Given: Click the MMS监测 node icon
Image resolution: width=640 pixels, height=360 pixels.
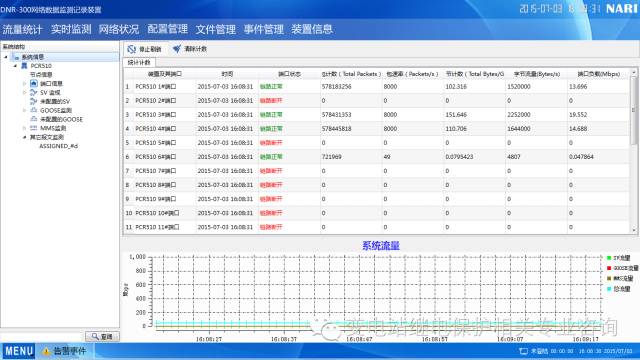Looking at the screenshot, I should coord(33,128).
